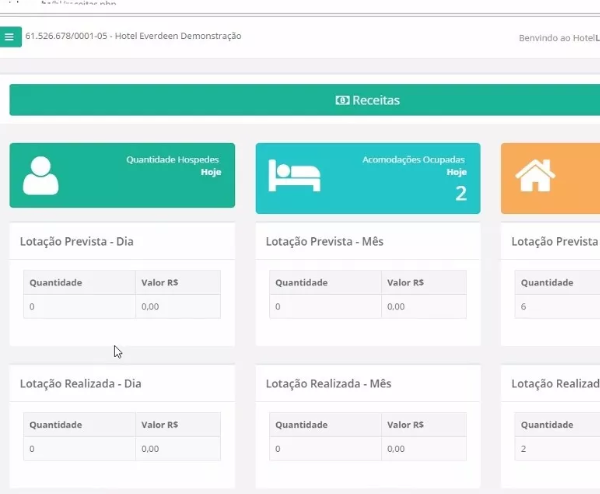
Task: Click the house icon on the orange card
Action: point(535,176)
